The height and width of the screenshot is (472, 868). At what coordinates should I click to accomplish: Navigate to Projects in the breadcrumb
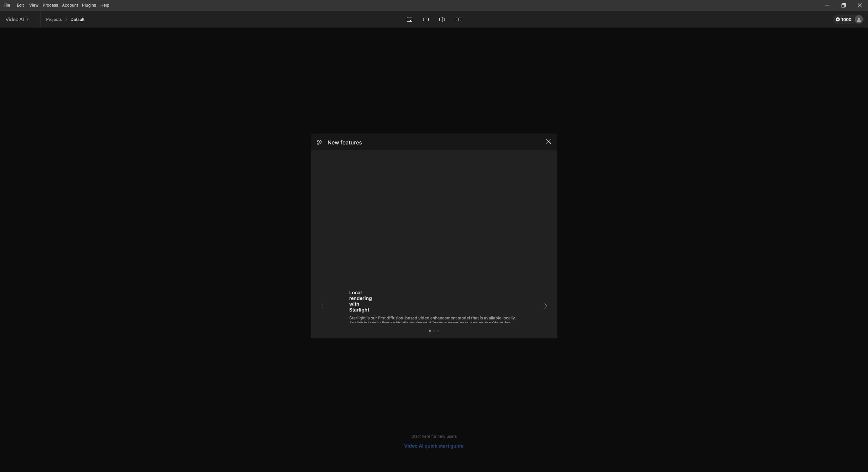tap(54, 19)
